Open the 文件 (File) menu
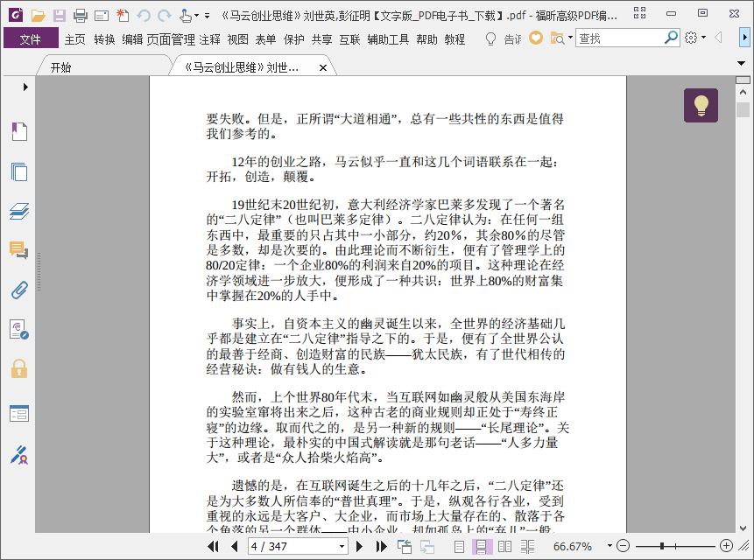 pos(31,38)
